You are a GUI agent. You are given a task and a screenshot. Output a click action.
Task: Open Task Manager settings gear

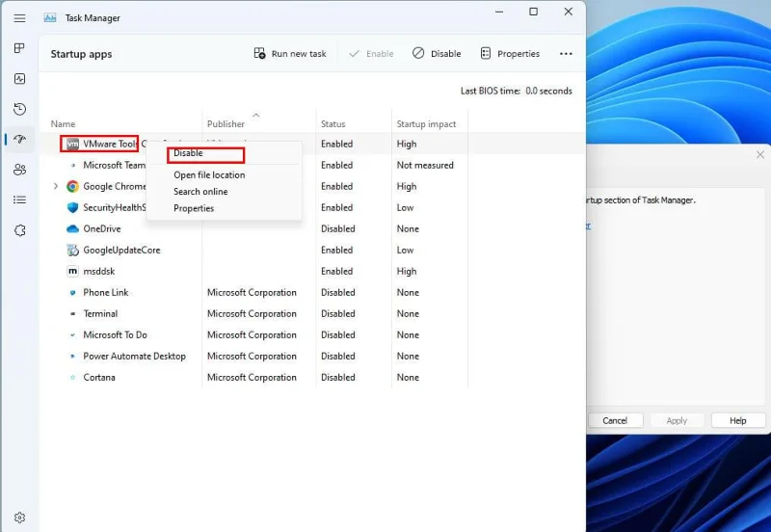[19, 518]
